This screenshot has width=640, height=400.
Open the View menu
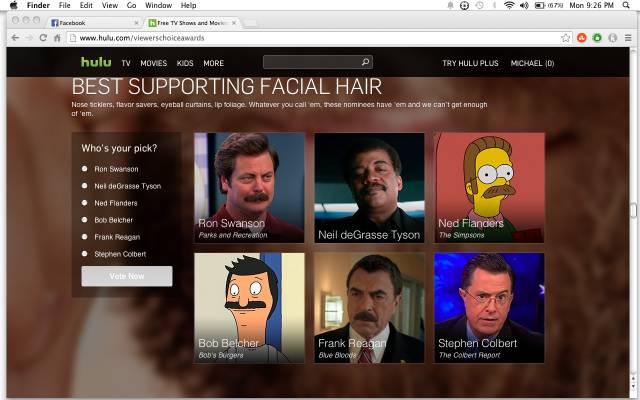110,5
